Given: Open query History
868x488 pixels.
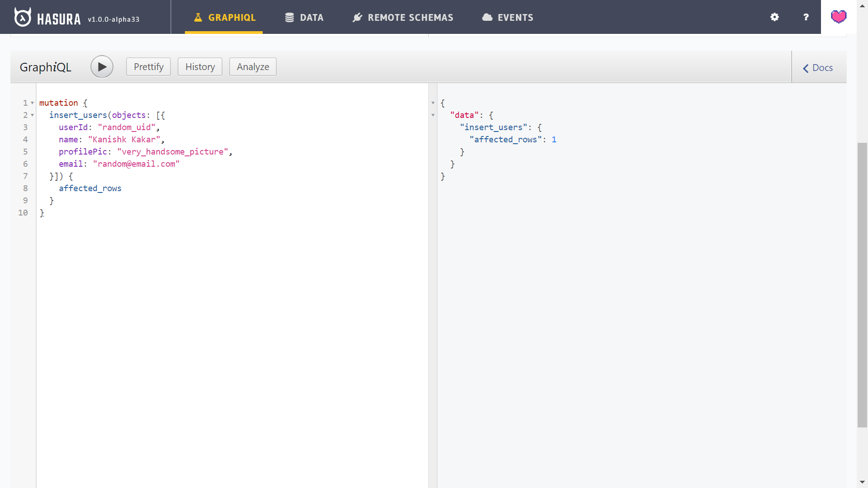Looking at the screenshot, I should pyautogui.click(x=200, y=67).
